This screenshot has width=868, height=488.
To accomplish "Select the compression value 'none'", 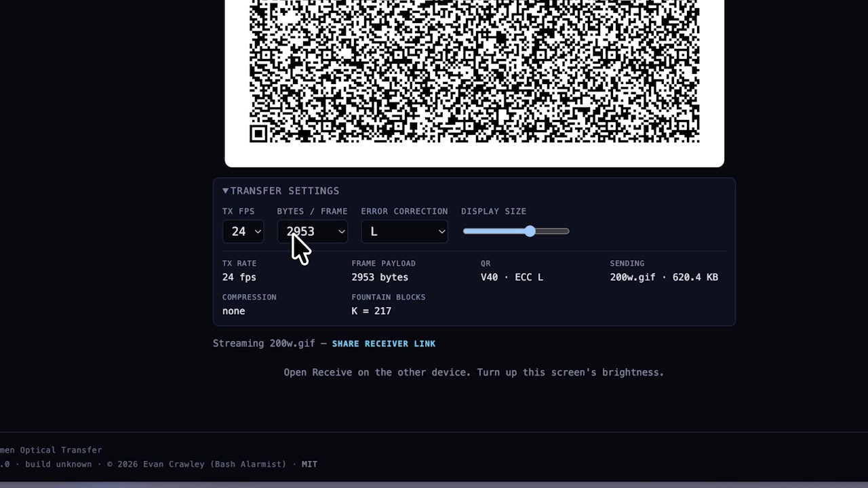I will (233, 311).
